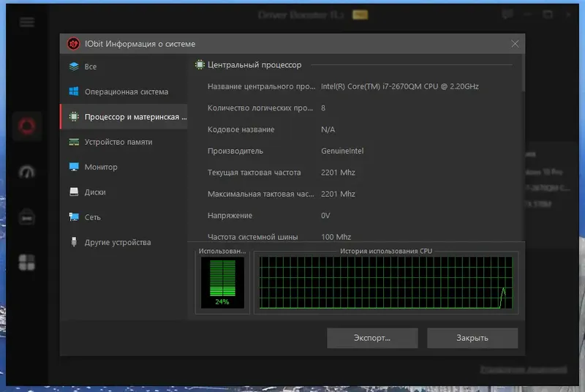Select Процессор и материнская category
The height and width of the screenshot is (392, 585).
pyautogui.click(x=124, y=116)
